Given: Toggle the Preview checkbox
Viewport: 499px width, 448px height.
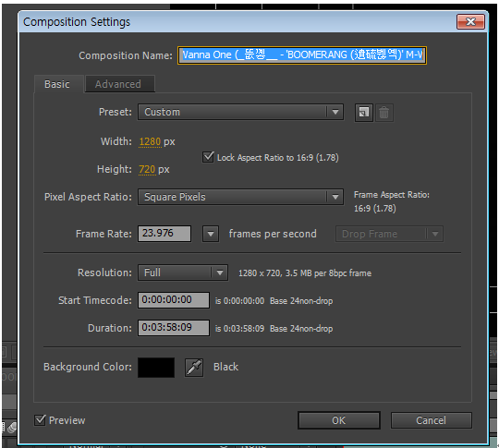Looking at the screenshot, I should [40, 420].
